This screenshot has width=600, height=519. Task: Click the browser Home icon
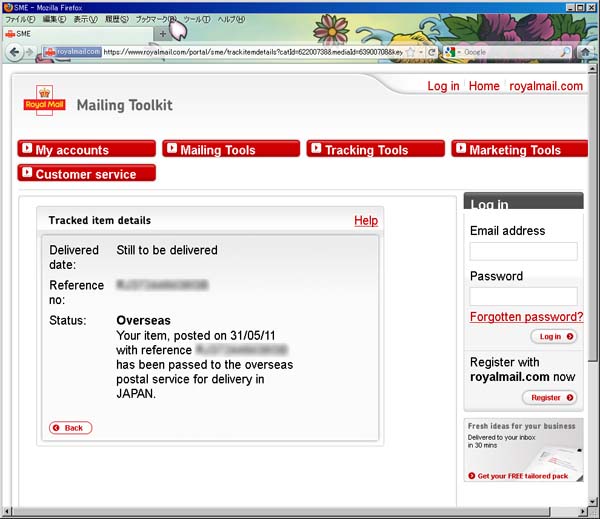585,52
